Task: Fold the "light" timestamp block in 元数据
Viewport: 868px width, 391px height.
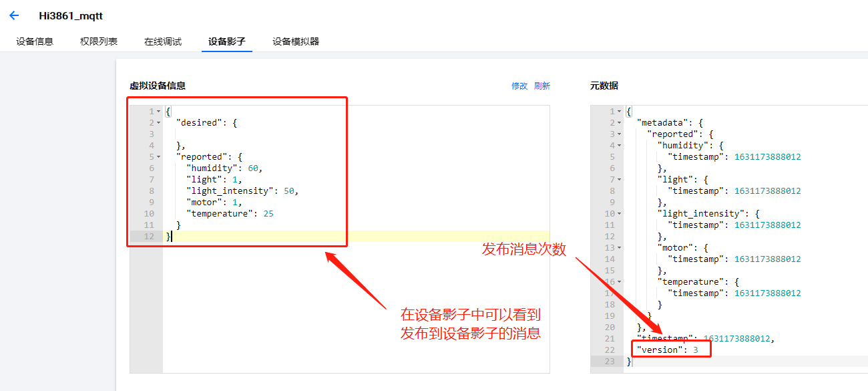Action: (x=619, y=180)
